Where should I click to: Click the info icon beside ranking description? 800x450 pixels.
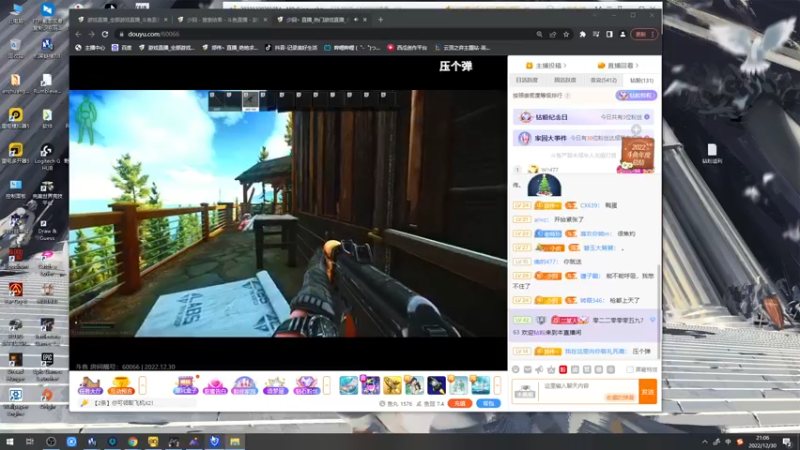pyautogui.click(x=568, y=95)
